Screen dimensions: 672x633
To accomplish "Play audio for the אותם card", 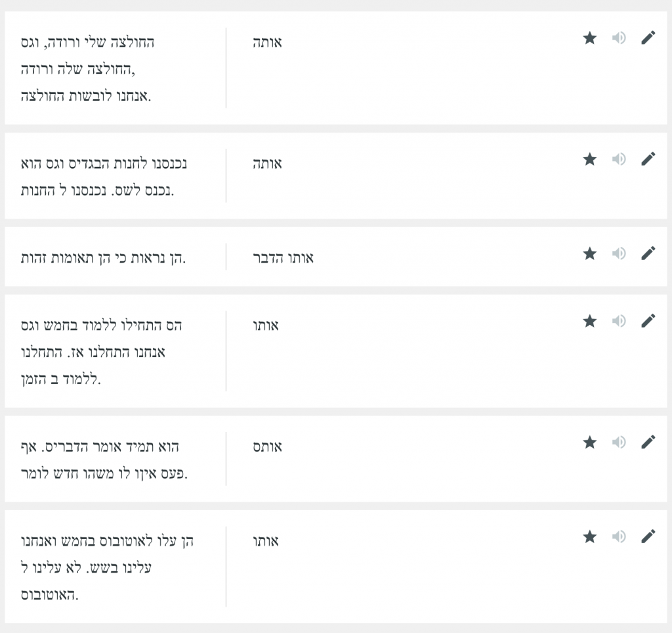I will 619,443.
